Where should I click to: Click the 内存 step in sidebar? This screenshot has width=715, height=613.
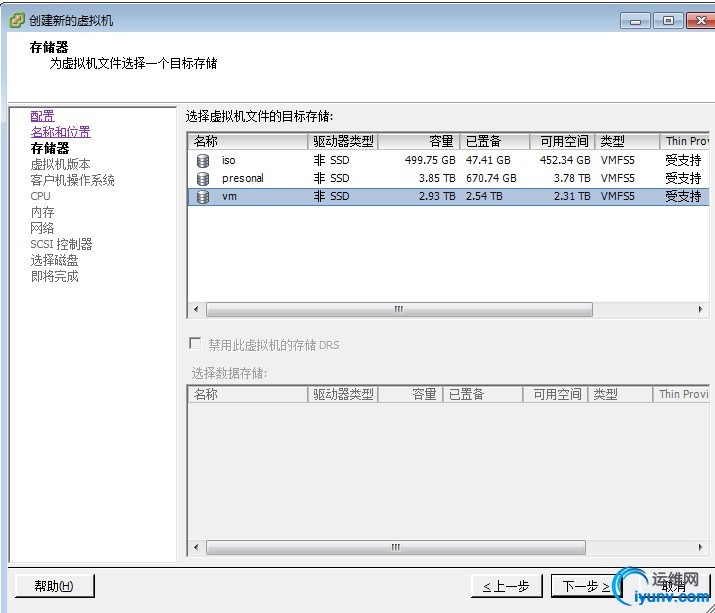42,212
